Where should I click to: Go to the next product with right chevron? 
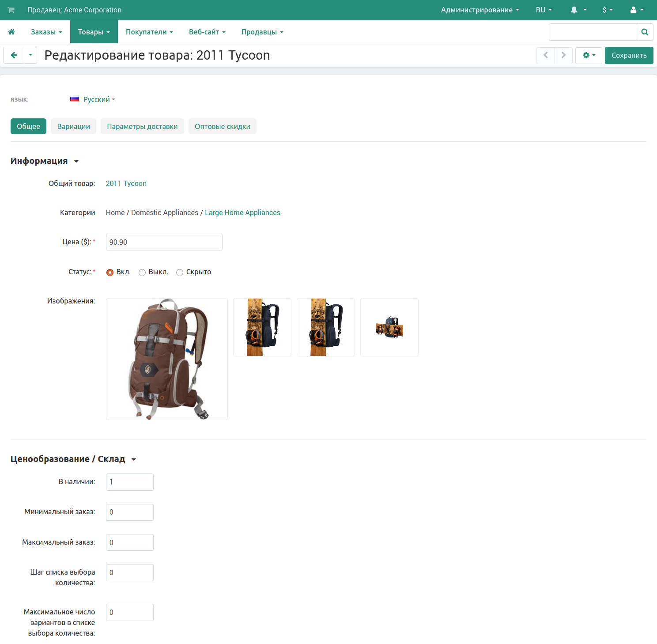(563, 55)
